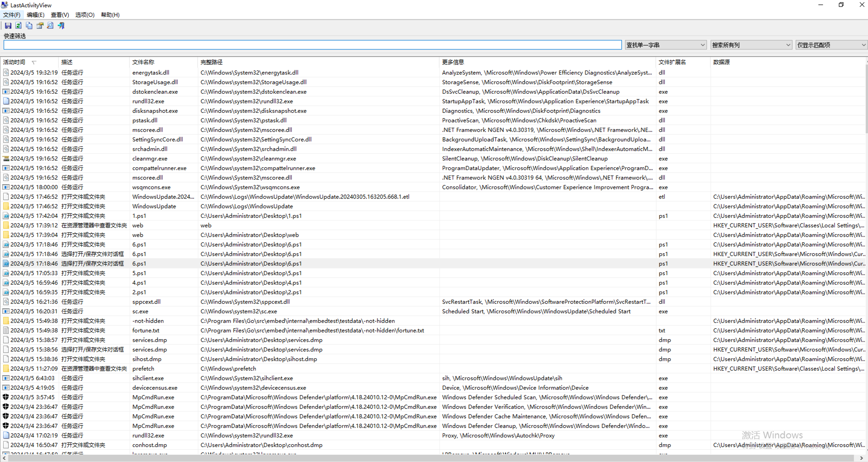Select the energytask.dll row

[x=151, y=72]
